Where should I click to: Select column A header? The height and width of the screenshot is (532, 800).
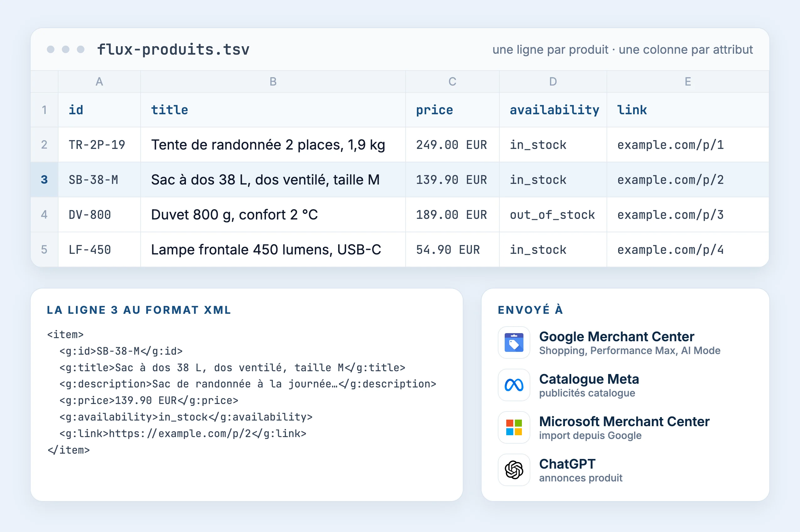click(99, 81)
